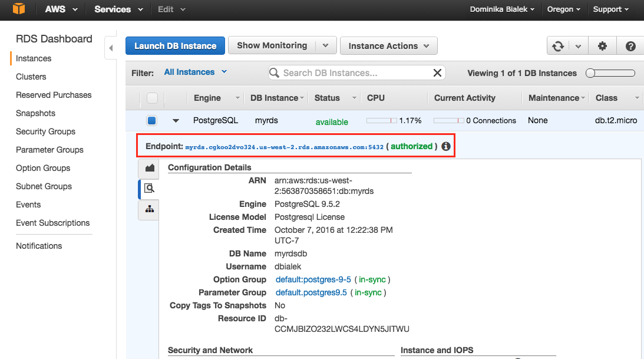Open the settings gear in the toolbar
The image size is (644, 359).
(602, 46)
